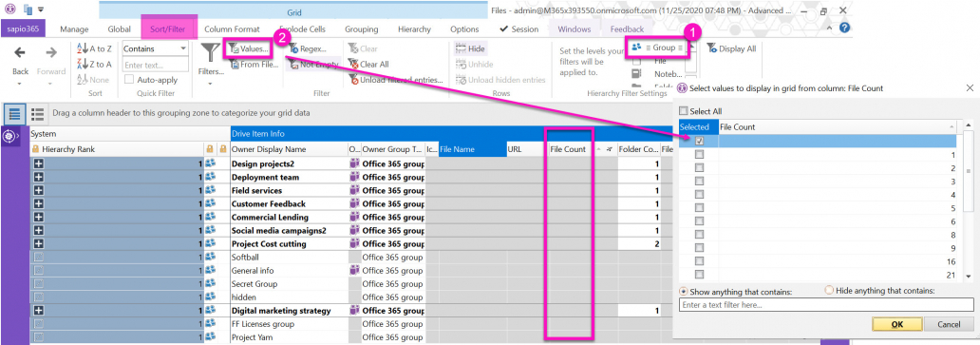This screenshot has width=980, height=345.
Task: Click the Cancel button
Action: [x=949, y=324]
